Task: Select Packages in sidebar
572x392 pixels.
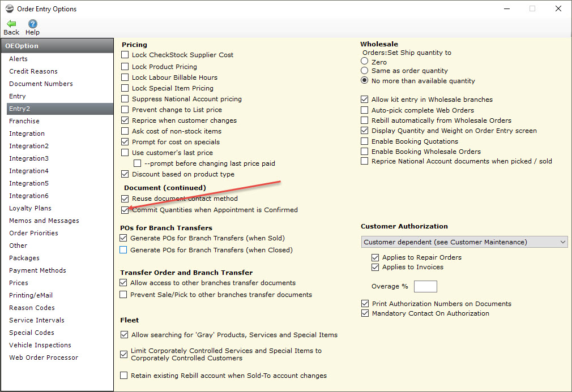Action: [x=24, y=258]
